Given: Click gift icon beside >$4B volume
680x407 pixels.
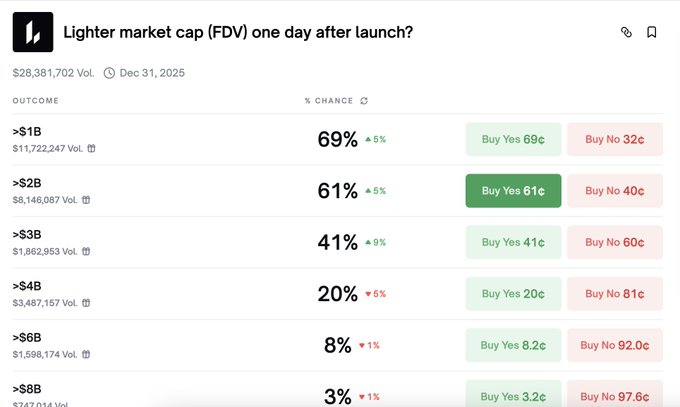Looking at the screenshot, I should pyautogui.click(x=86, y=303).
